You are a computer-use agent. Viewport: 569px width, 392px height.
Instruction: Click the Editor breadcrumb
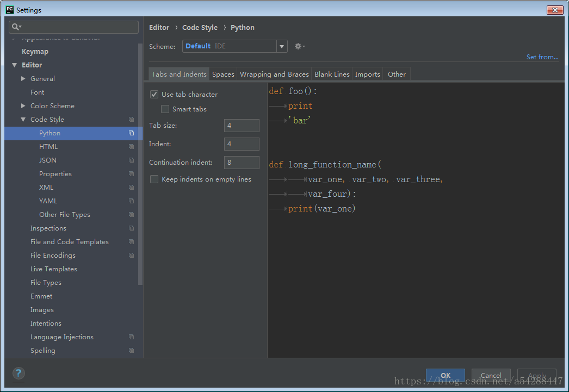pos(159,28)
